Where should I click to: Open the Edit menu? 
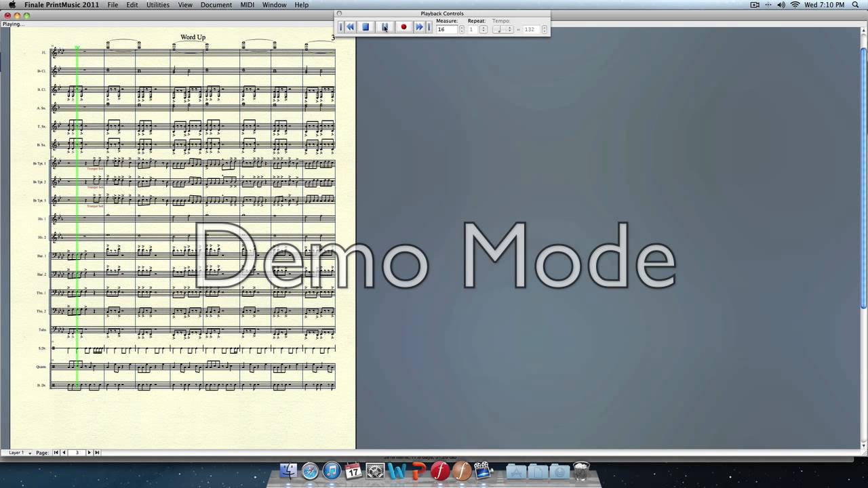pyautogui.click(x=132, y=5)
